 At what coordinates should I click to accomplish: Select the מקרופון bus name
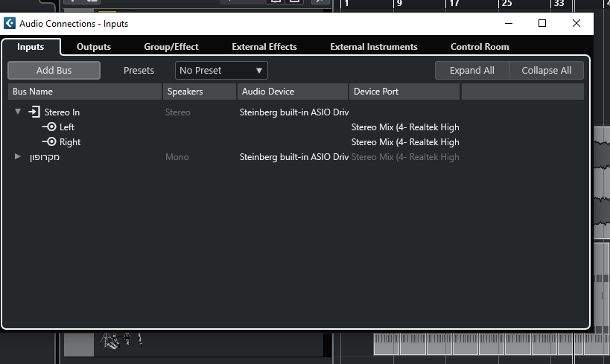click(45, 157)
